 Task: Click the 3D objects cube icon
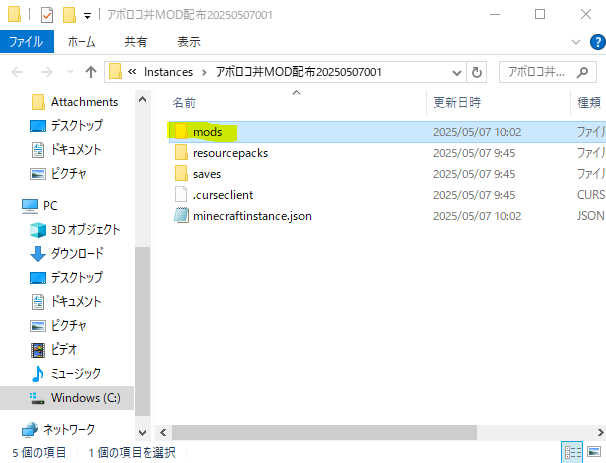38,230
